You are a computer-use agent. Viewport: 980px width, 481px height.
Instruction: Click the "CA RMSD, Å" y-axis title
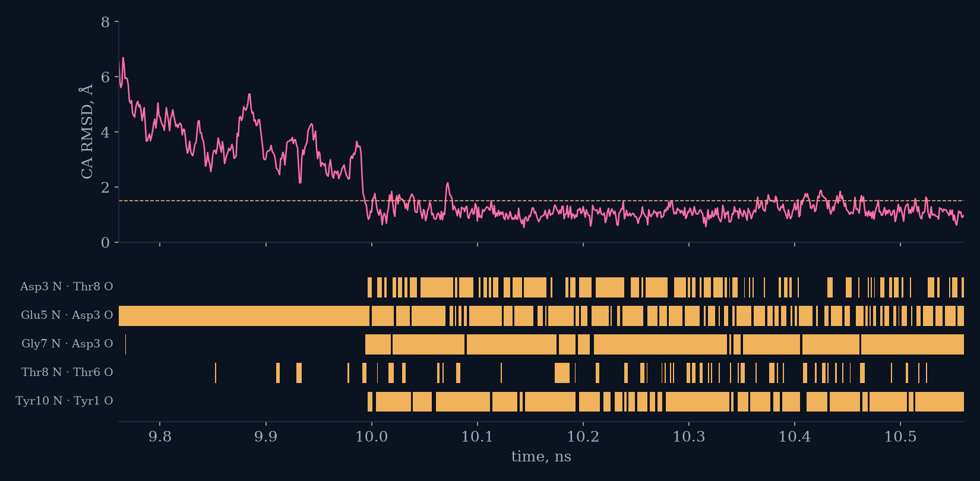click(87, 131)
